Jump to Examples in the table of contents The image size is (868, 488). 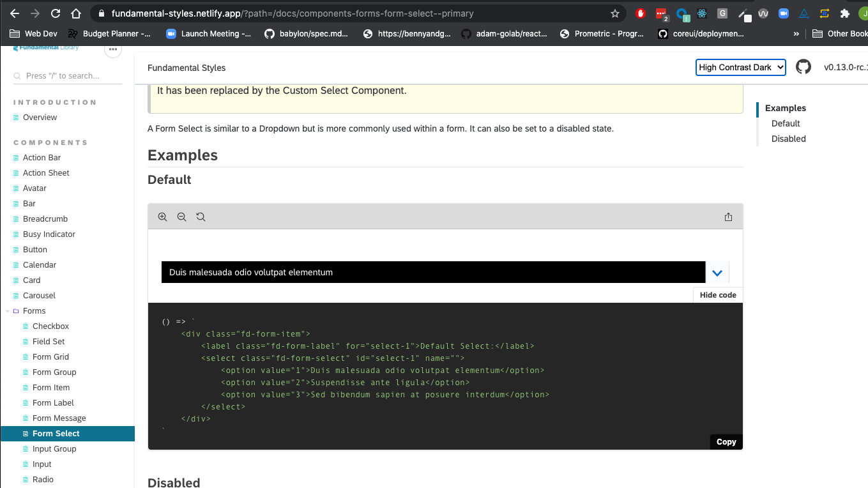point(786,109)
